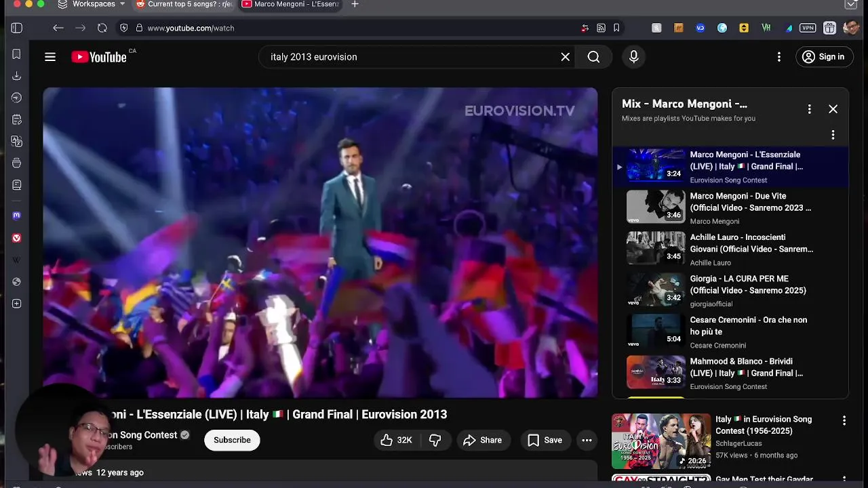
Task: Open the History panel in the browser sidebar
Action: tap(16, 98)
